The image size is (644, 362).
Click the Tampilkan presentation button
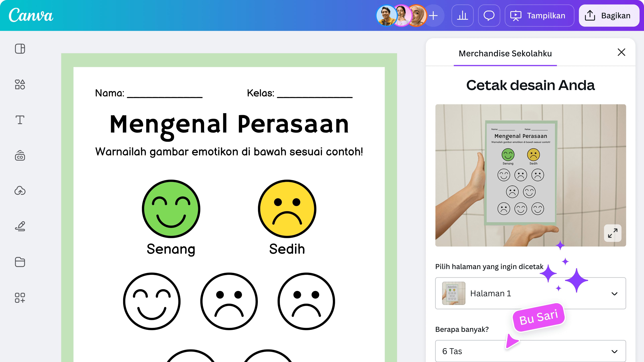(x=539, y=16)
